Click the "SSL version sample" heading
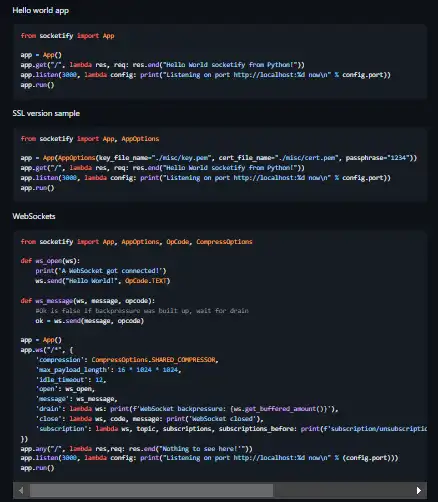Image resolution: width=438 pixels, height=502 pixels. 46,113
